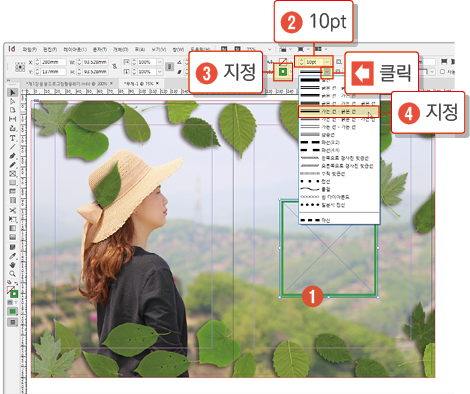Choose 삼중선 triple line stroke type

(339, 135)
